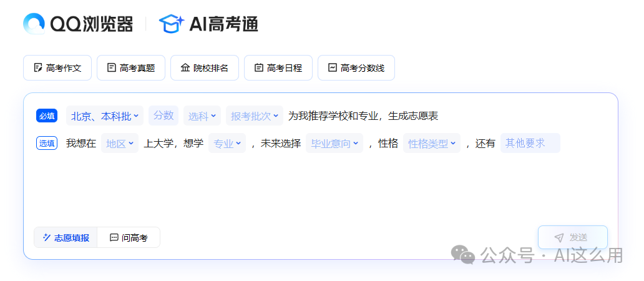Expand the 北京、本科批 region dropdown
Screen dimensions: 644x281
tap(105, 116)
